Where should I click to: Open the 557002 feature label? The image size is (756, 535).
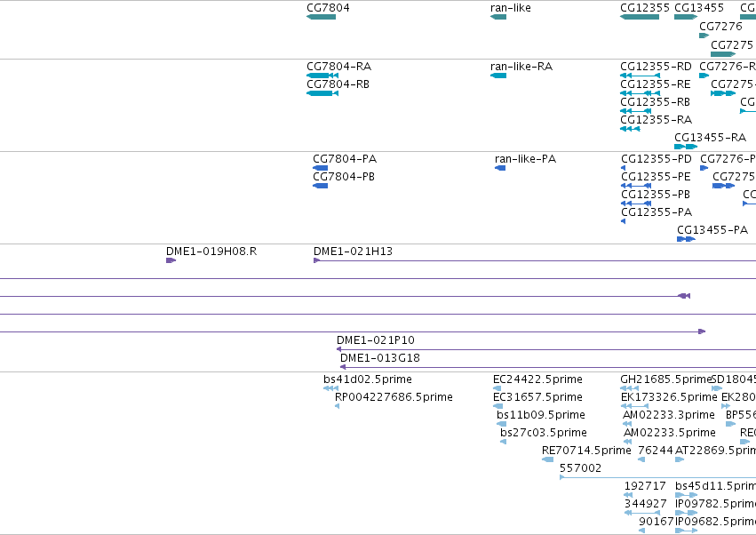(580, 468)
